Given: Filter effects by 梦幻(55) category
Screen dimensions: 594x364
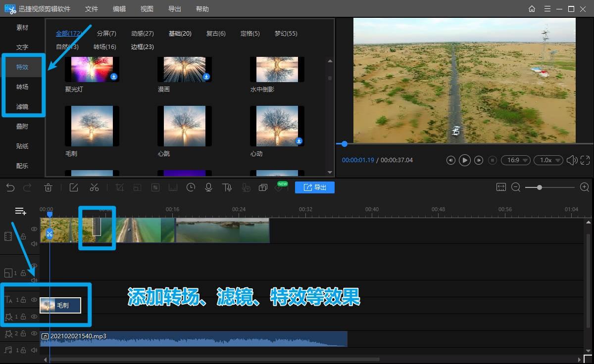Looking at the screenshot, I should click(286, 34).
